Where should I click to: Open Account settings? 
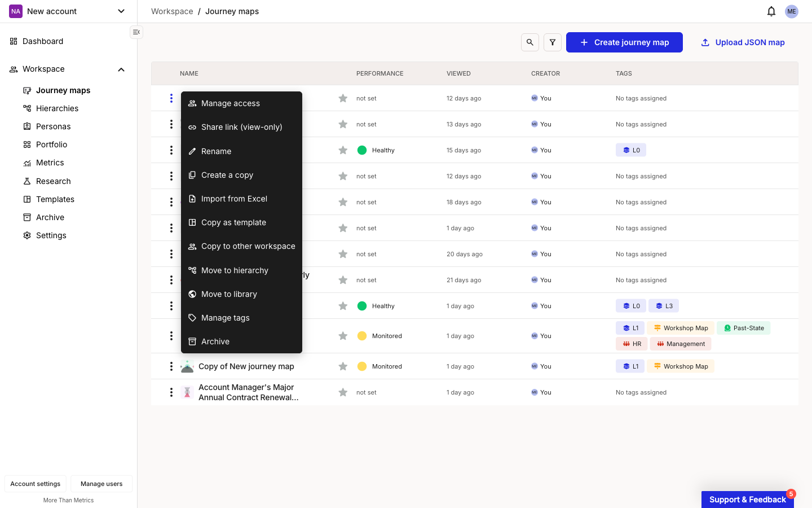[x=36, y=484]
